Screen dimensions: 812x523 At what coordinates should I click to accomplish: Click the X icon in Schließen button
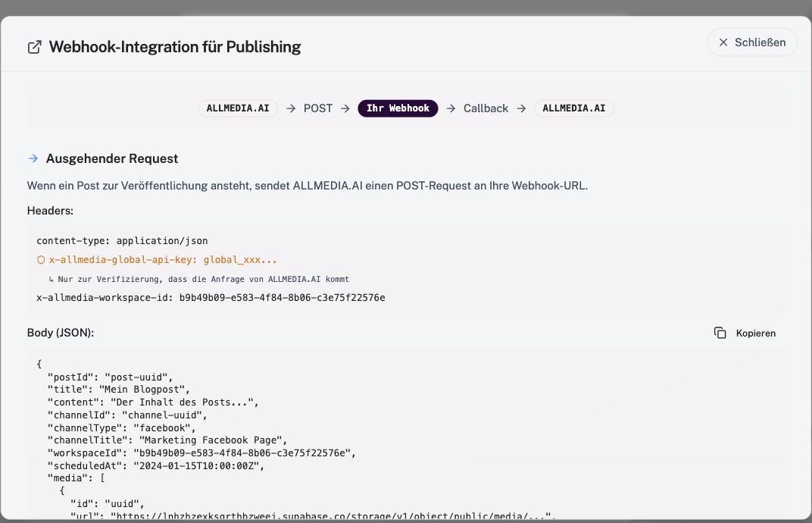click(x=723, y=42)
